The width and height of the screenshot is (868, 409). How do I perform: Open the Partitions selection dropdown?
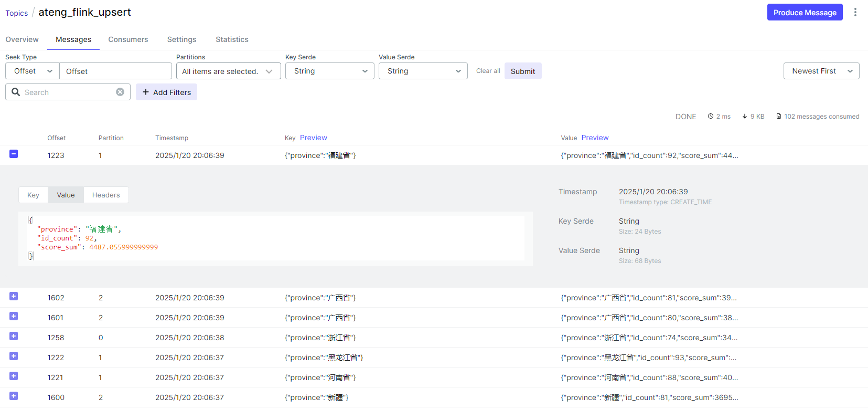[228, 71]
